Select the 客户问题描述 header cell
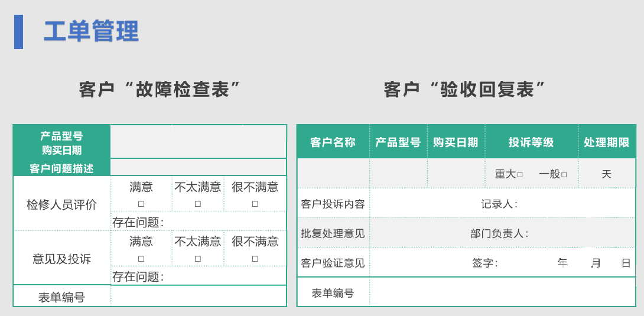The image size is (644, 316). (x=61, y=168)
